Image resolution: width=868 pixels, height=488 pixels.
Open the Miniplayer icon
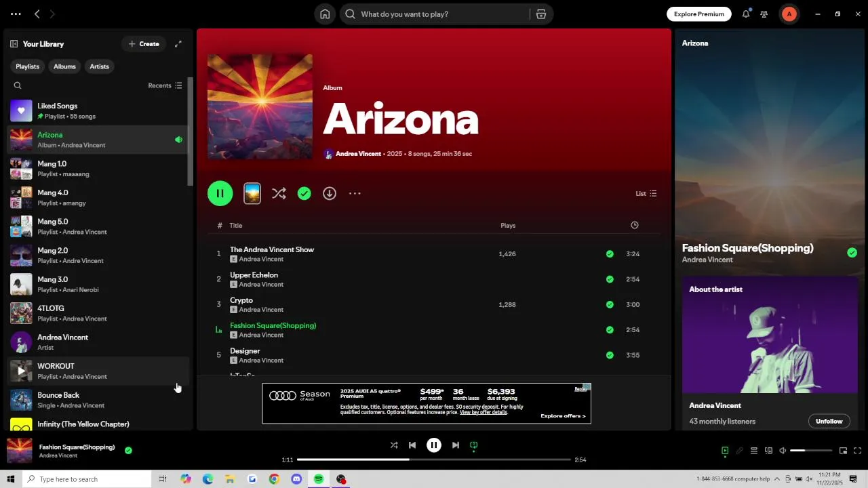843,451
